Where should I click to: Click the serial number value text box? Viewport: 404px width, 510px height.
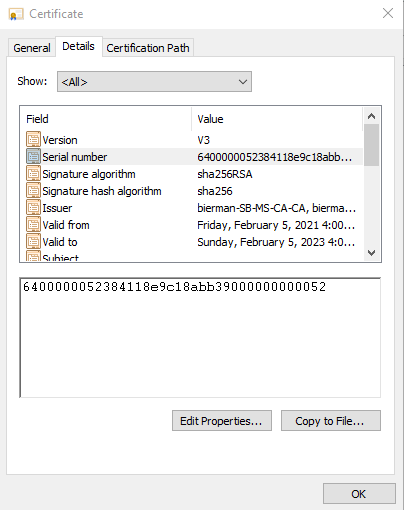coord(200,337)
